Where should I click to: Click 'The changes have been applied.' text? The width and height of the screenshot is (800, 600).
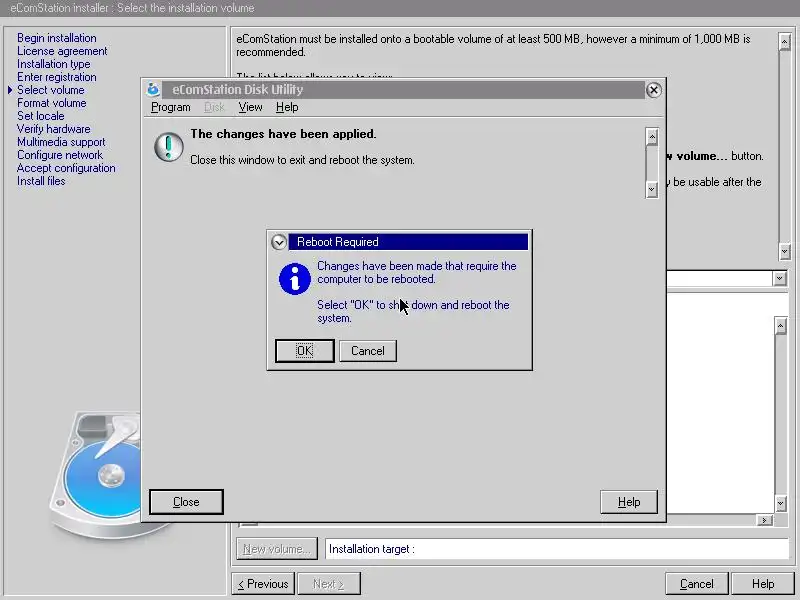(283, 134)
